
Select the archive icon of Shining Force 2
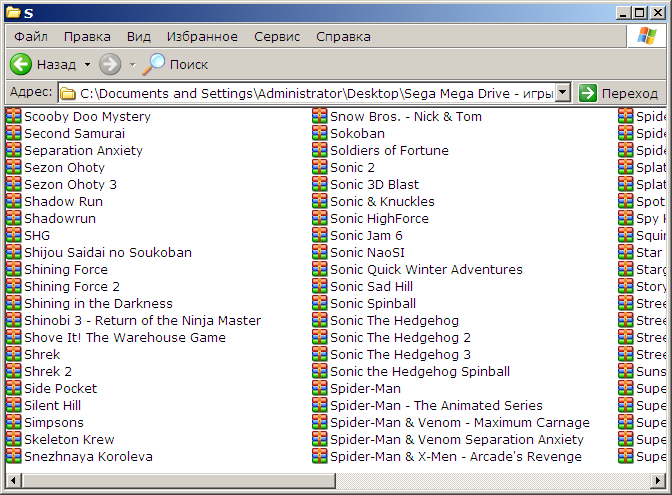click(14, 286)
